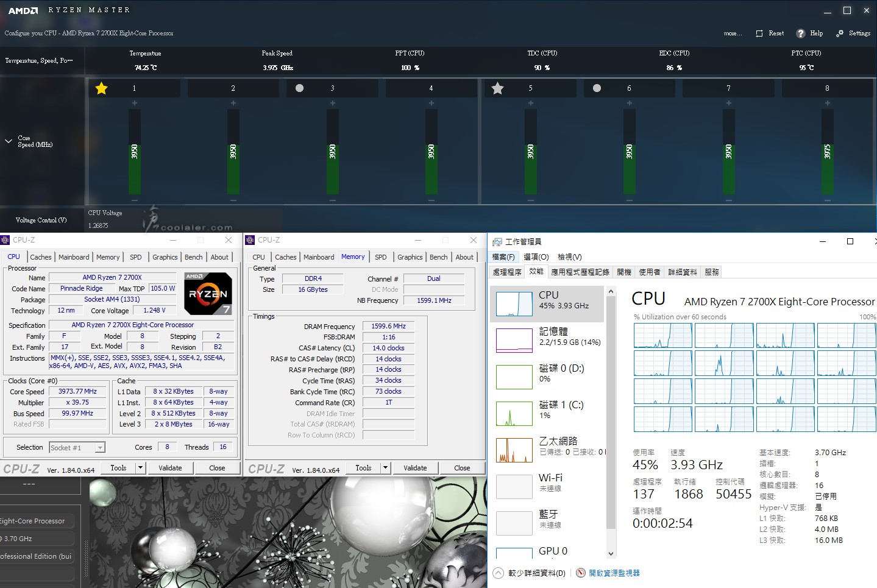Click Validate in right CPU-Z window

click(x=415, y=468)
